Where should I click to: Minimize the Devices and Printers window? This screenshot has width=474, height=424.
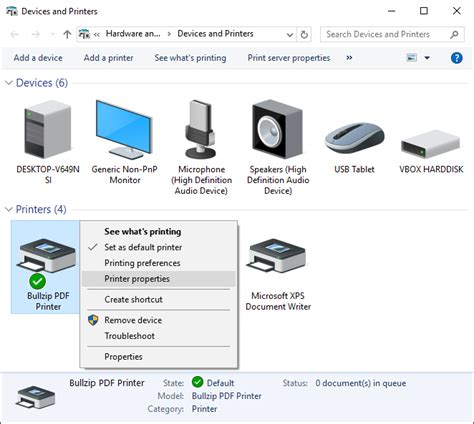pyautogui.click(x=392, y=11)
